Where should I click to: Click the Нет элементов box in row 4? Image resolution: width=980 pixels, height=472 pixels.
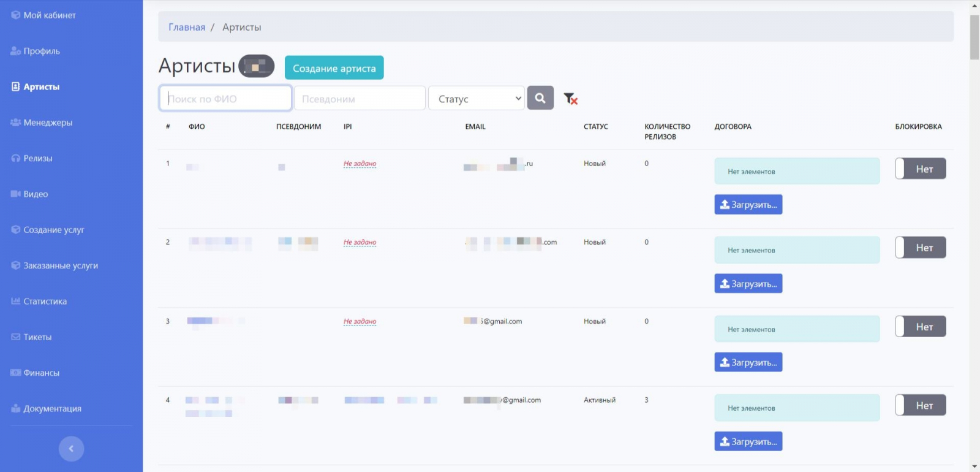[x=797, y=408]
